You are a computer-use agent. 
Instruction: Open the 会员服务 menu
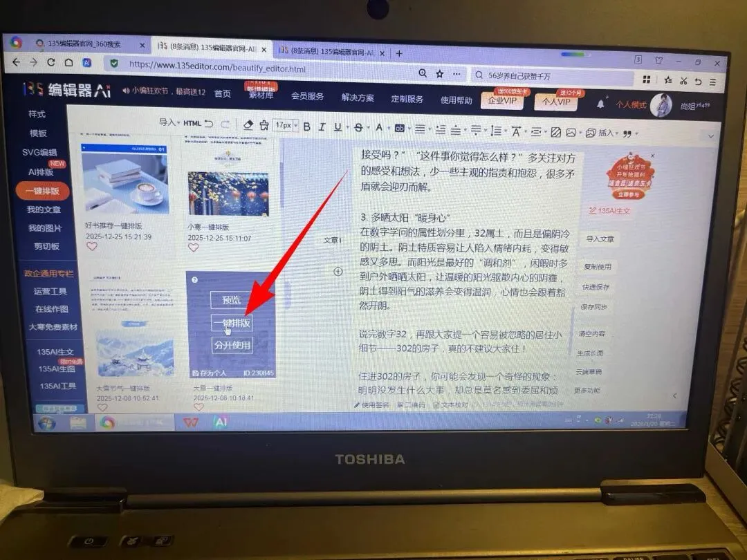pos(307,96)
